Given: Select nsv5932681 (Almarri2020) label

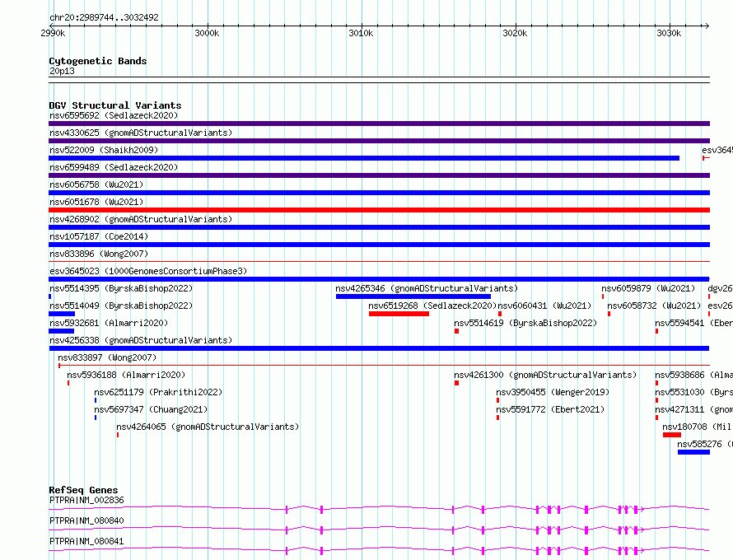Looking at the screenshot, I should pos(109,323).
